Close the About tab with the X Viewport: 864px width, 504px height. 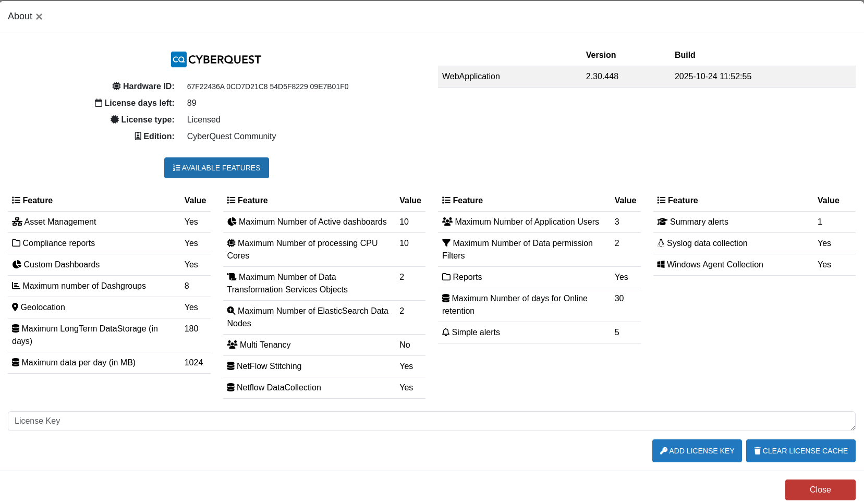pyautogui.click(x=39, y=17)
